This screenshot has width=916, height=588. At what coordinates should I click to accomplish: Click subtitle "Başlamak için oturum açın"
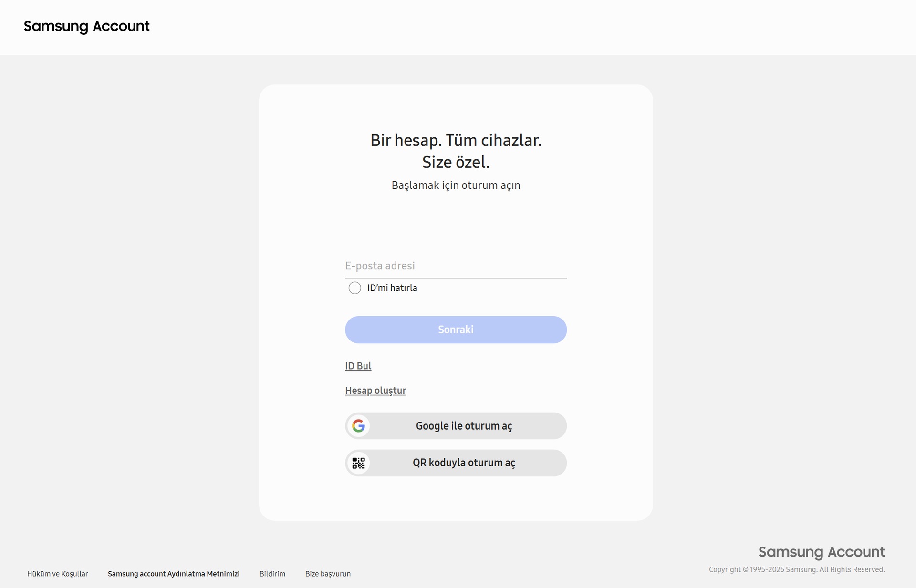click(x=456, y=185)
